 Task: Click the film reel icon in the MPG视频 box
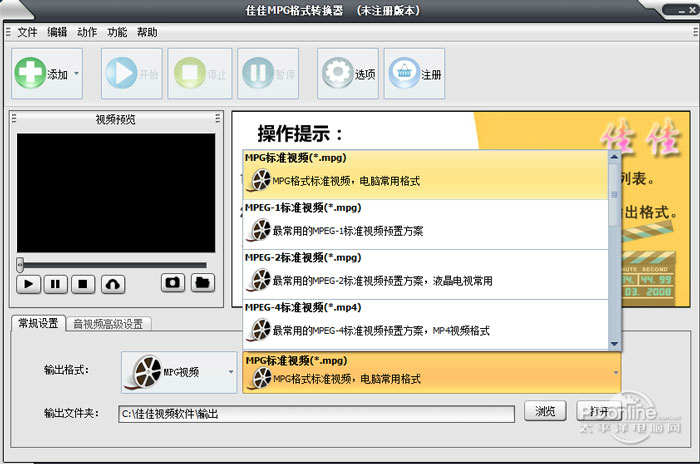pyautogui.click(x=144, y=372)
